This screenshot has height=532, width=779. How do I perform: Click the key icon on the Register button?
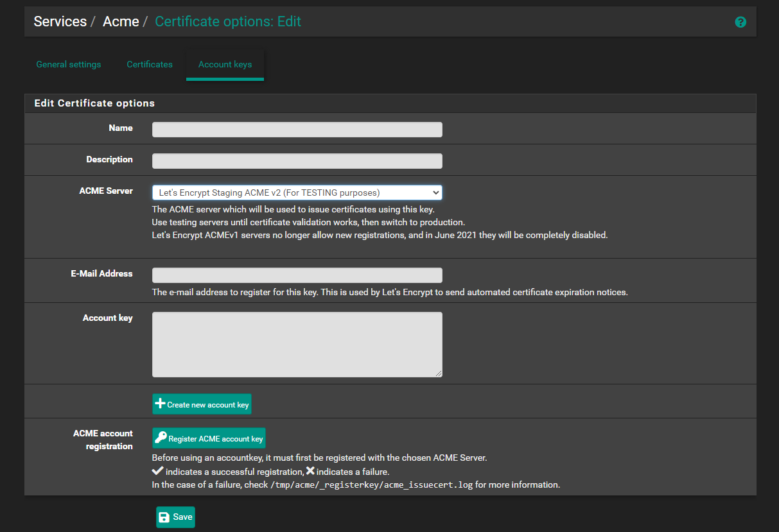point(161,438)
